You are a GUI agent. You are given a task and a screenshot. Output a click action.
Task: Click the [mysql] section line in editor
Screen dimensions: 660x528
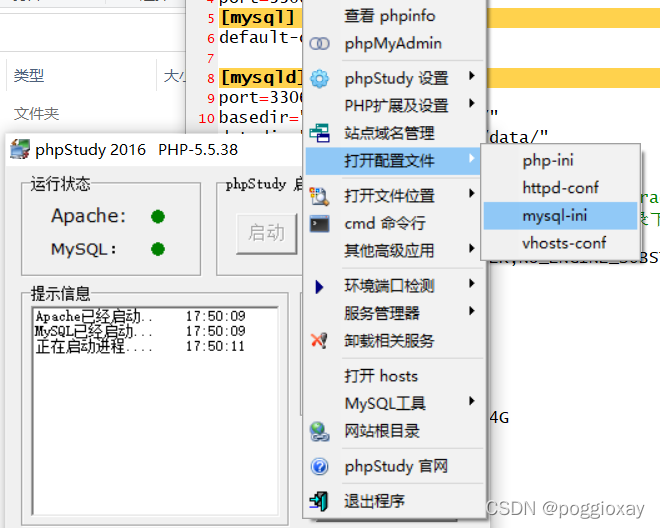(258, 18)
